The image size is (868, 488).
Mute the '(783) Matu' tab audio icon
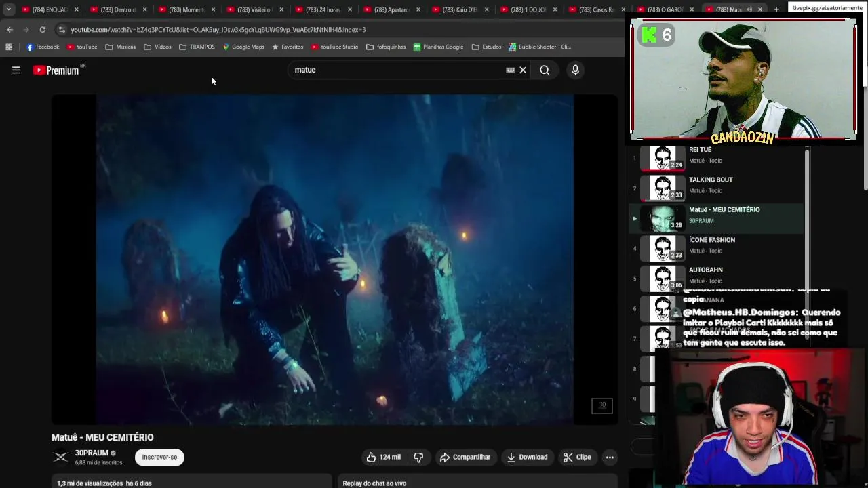[x=749, y=9]
